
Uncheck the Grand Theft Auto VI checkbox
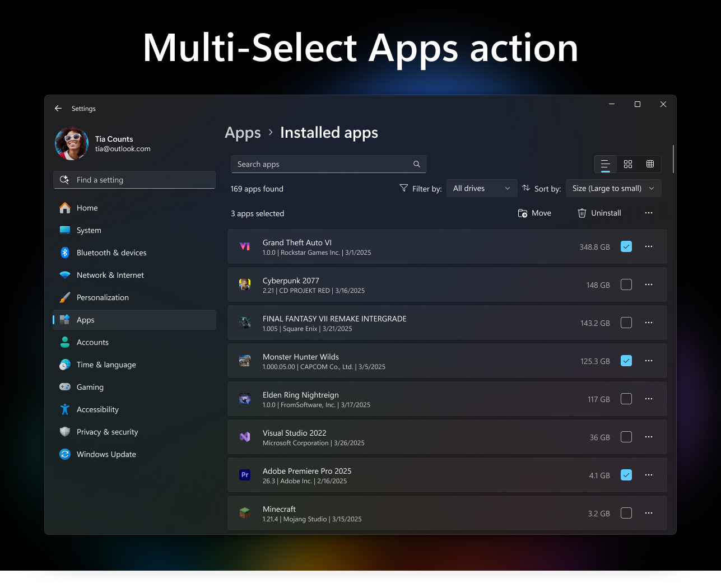point(626,246)
